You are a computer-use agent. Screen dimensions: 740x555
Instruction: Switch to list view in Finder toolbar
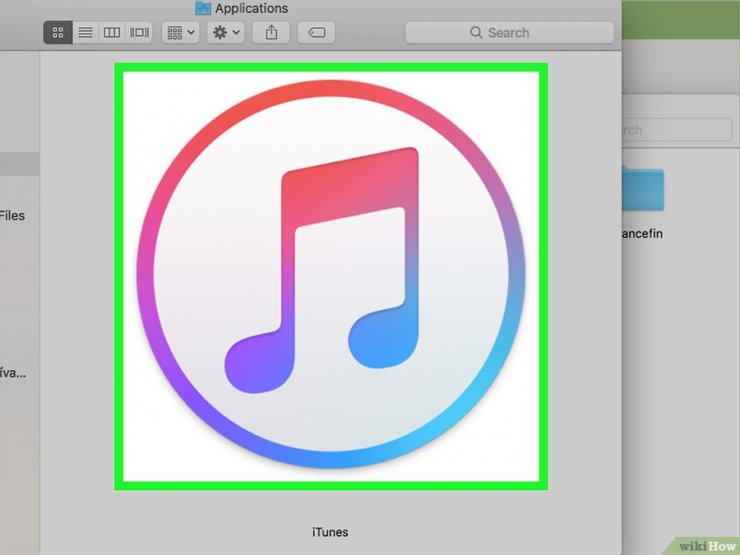[85, 33]
